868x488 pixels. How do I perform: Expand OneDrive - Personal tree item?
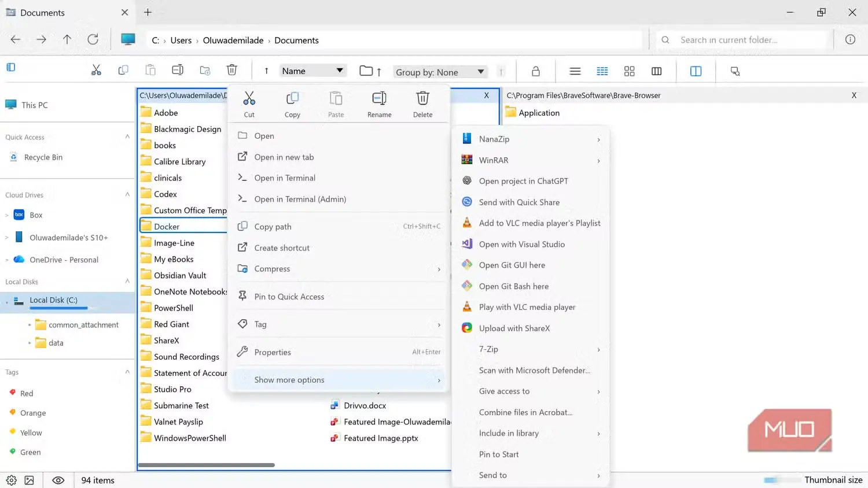click(7, 260)
